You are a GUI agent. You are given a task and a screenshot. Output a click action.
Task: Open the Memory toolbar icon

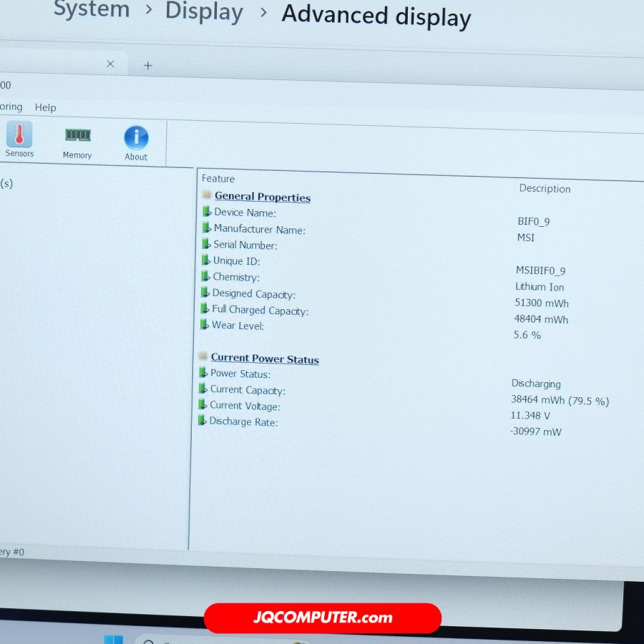(77, 143)
